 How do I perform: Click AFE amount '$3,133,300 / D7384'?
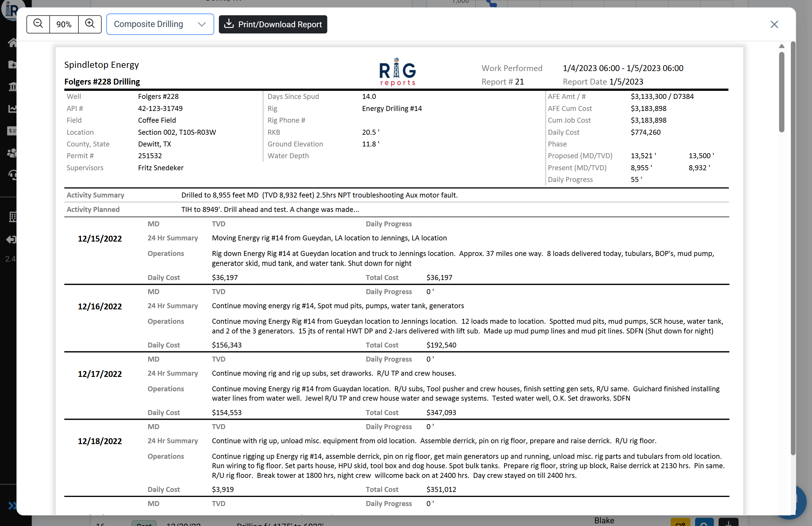click(662, 97)
